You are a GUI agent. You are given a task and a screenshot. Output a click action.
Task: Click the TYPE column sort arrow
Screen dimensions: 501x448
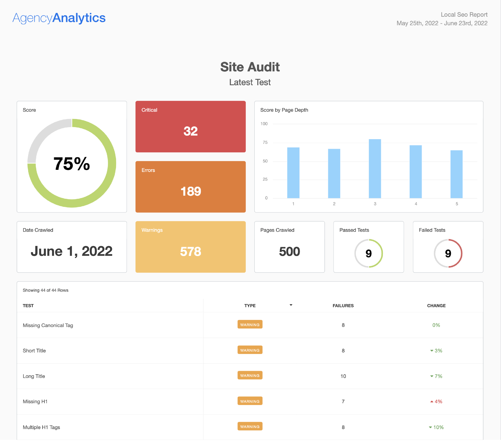[291, 305]
